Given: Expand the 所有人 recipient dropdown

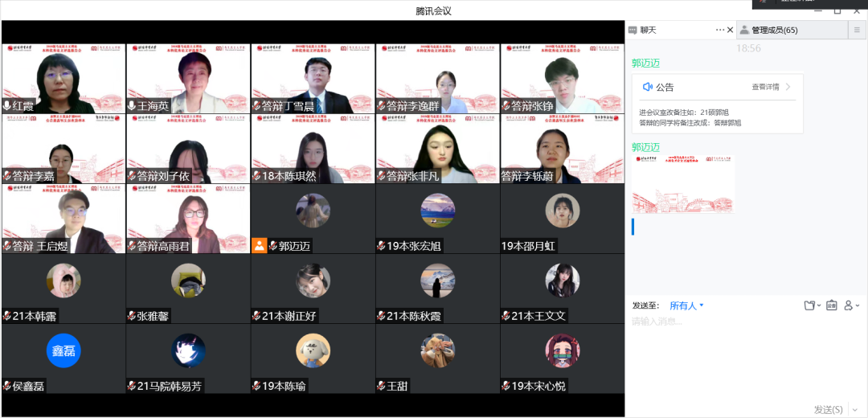Looking at the screenshot, I should point(687,305).
